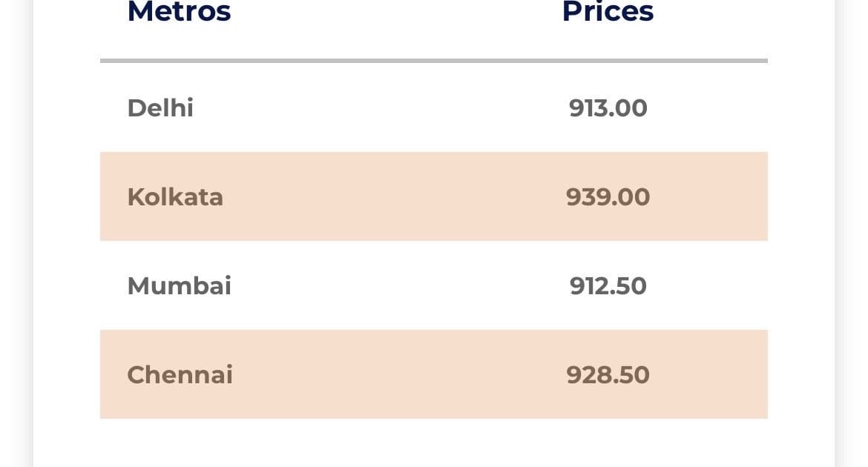Viewport: 868px width, 467px height.
Task: Click blank card area below Chennai row
Action: [434, 443]
